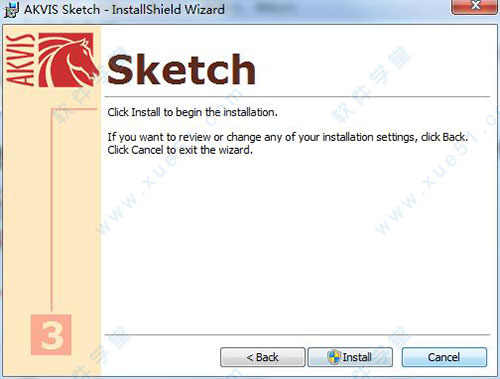Close the InstallShield Wizard window
The width and height of the screenshot is (500, 379).
coord(475,6)
